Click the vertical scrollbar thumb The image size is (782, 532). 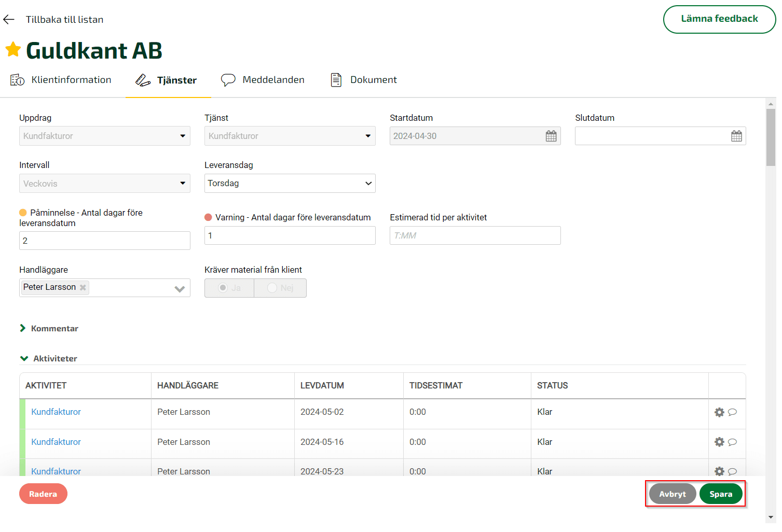click(x=771, y=137)
